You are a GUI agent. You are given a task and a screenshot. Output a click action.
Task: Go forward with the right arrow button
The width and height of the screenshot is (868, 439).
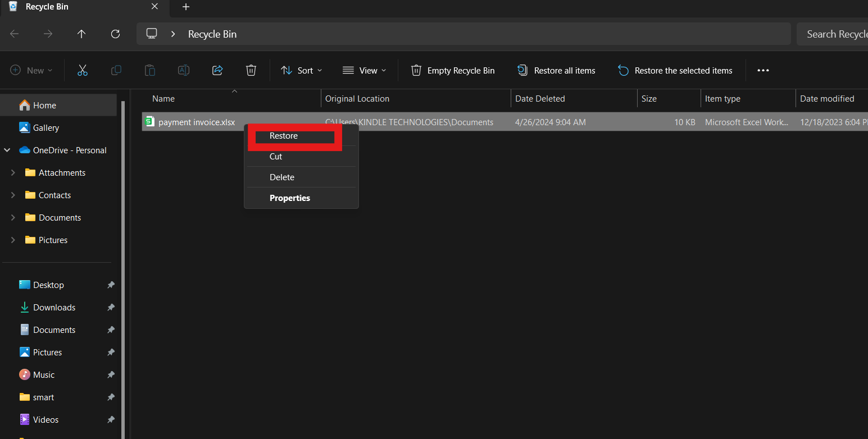(48, 34)
